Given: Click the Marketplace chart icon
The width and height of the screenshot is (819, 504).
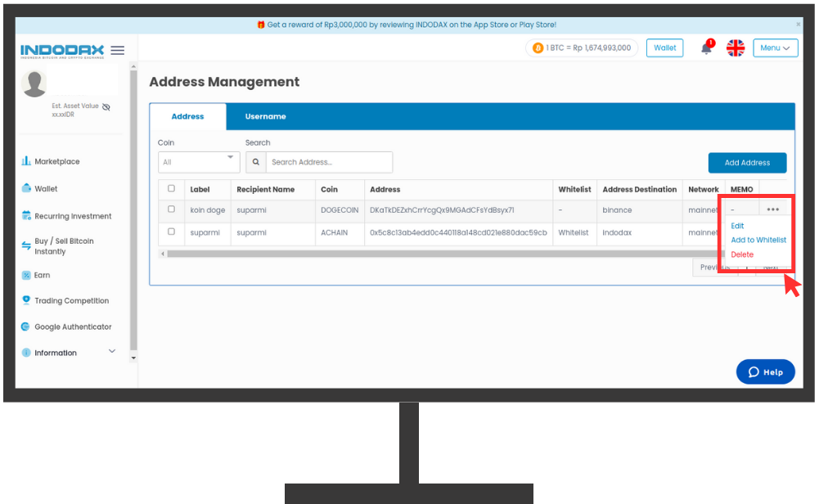Looking at the screenshot, I should pos(26,161).
